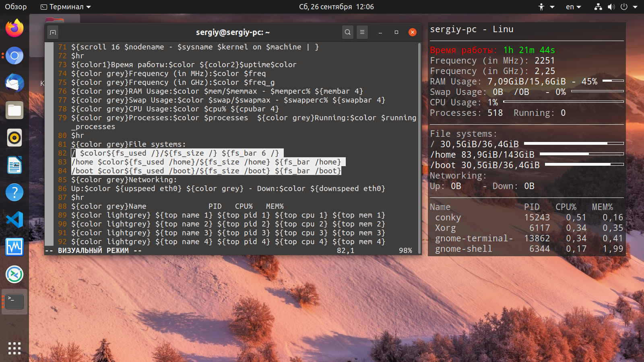Image resolution: width=644 pixels, height=362 pixels.
Task: Open LibreOffice Writer from the dock
Action: pyautogui.click(x=14, y=165)
